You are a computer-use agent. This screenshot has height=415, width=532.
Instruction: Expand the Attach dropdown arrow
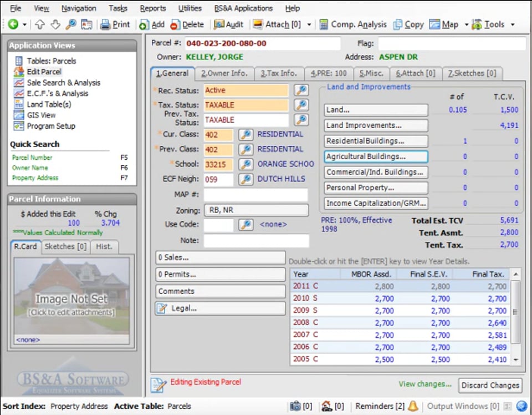pos(309,24)
